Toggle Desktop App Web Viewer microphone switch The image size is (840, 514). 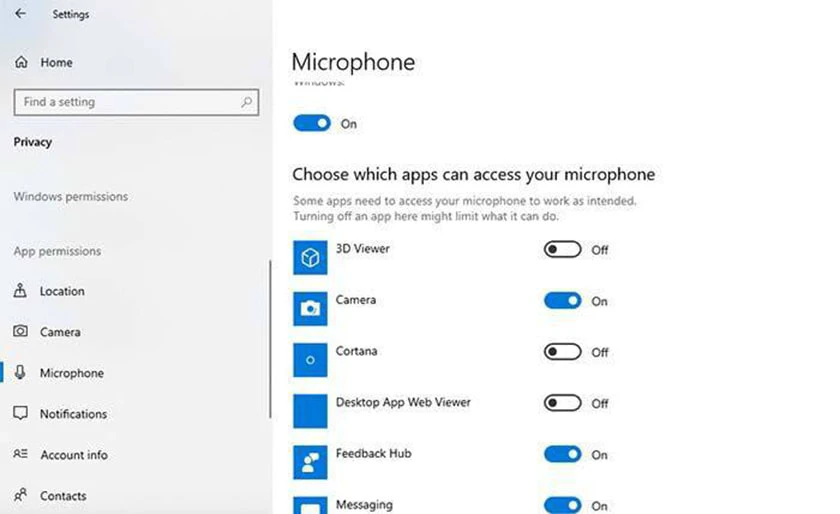coord(562,403)
